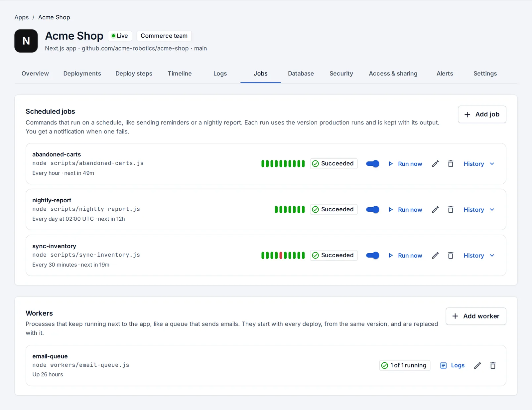Click 'node scripts/sync-inventory.js' command text

pyautogui.click(x=86, y=255)
